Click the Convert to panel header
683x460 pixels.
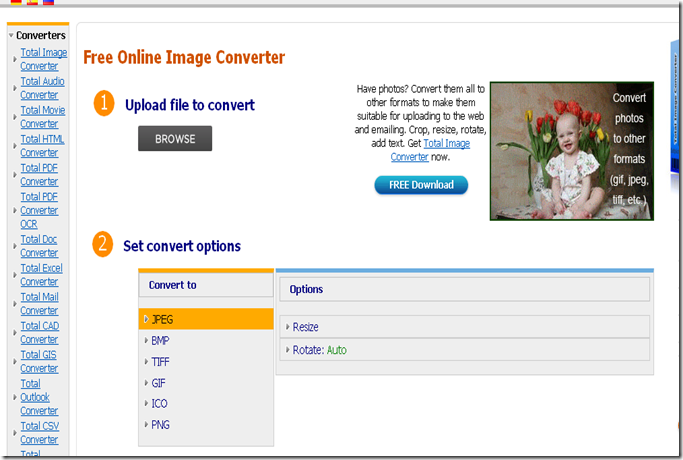pos(206,285)
